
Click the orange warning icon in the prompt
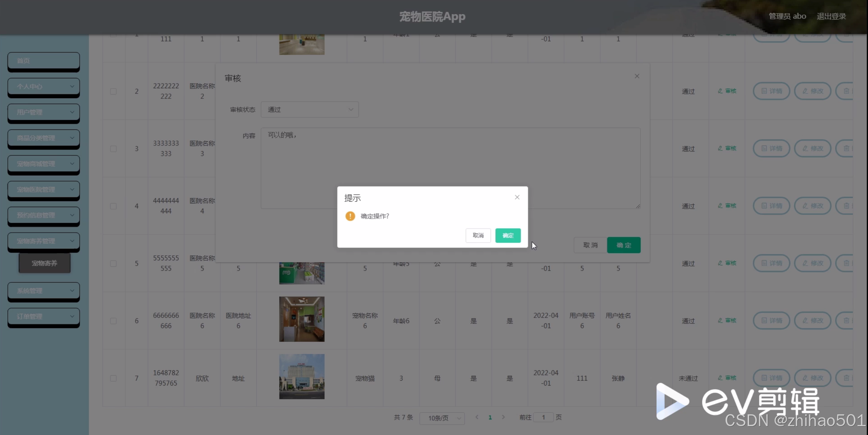[x=350, y=216]
